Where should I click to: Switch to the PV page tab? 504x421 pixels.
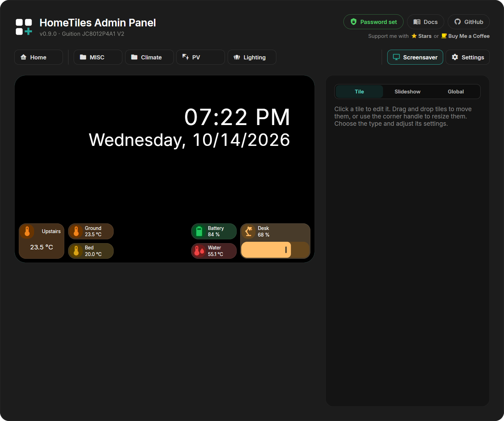(201, 57)
